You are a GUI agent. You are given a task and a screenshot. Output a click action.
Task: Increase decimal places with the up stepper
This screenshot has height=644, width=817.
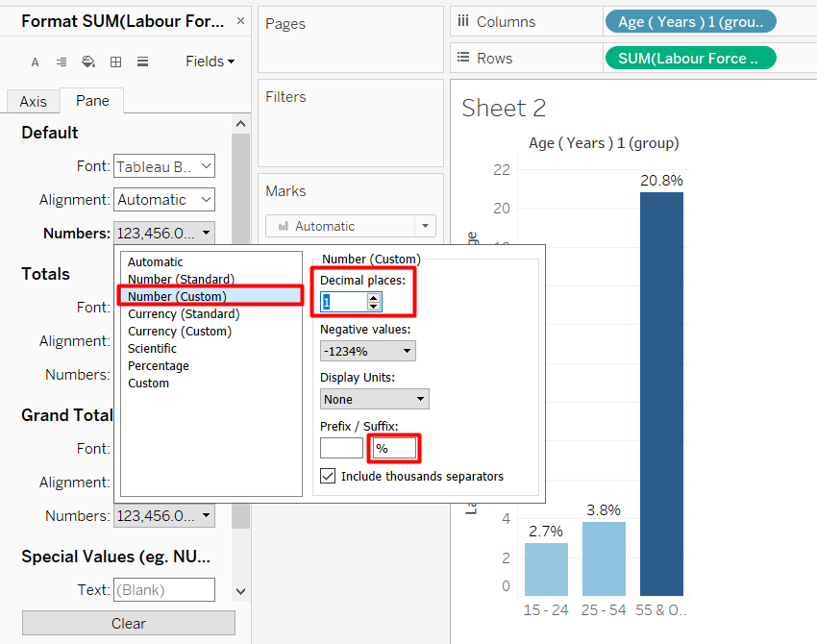point(374,297)
